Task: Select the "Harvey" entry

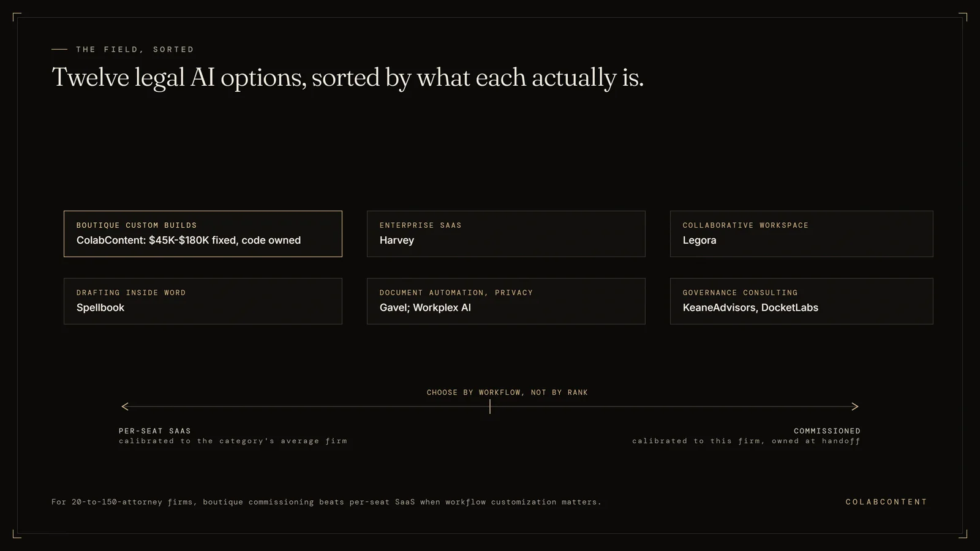Action: [x=397, y=241]
